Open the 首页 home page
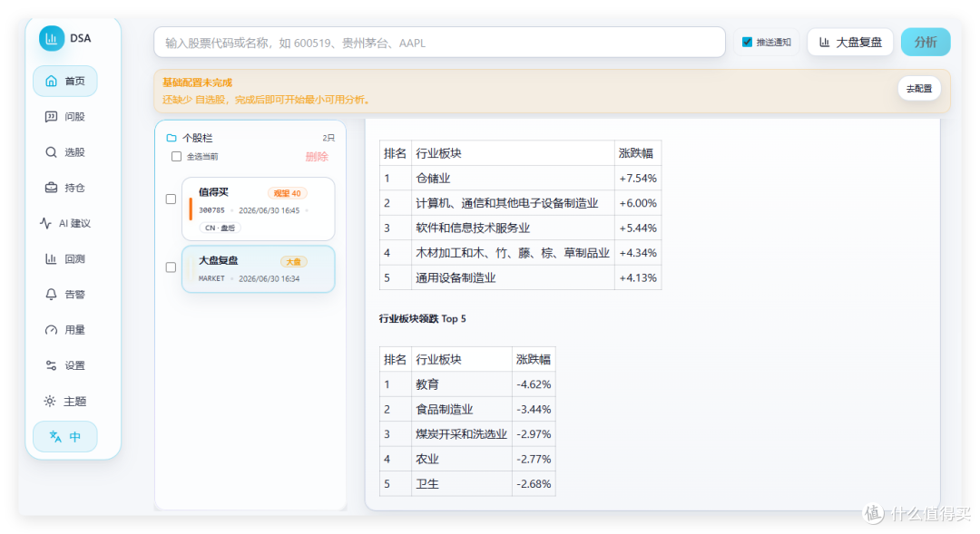 tap(65, 82)
